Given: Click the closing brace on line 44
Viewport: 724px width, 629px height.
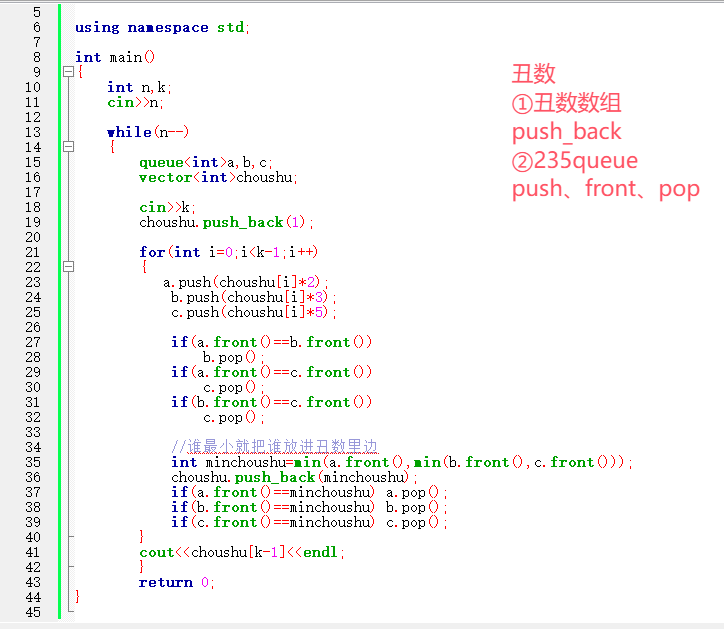Looking at the screenshot, I should pyautogui.click(x=78, y=597).
